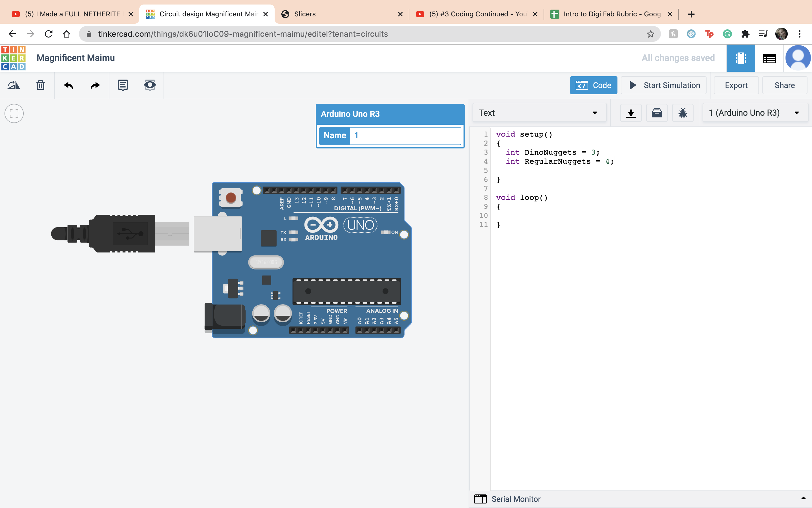812x508 pixels.
Task: Go forward in browser history
Action: 30,34
